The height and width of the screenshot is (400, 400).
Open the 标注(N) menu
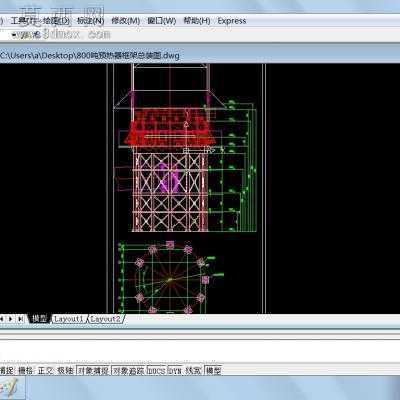[90, 21]
